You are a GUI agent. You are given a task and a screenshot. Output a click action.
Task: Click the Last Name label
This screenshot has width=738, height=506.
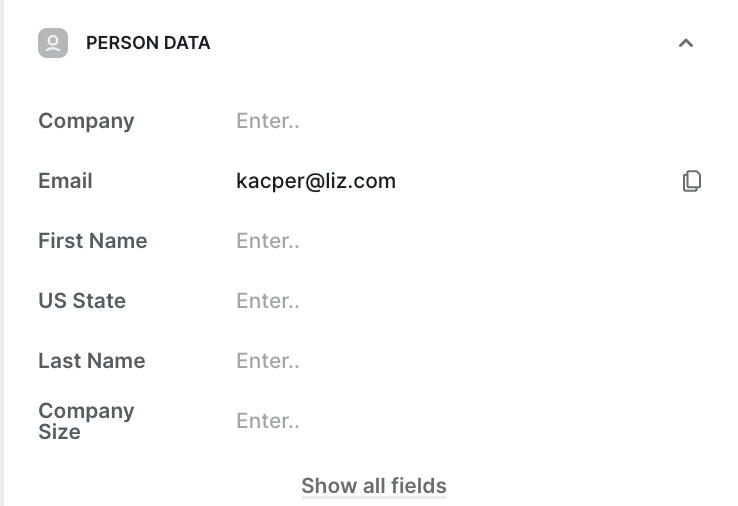click(x=92, y=361)
